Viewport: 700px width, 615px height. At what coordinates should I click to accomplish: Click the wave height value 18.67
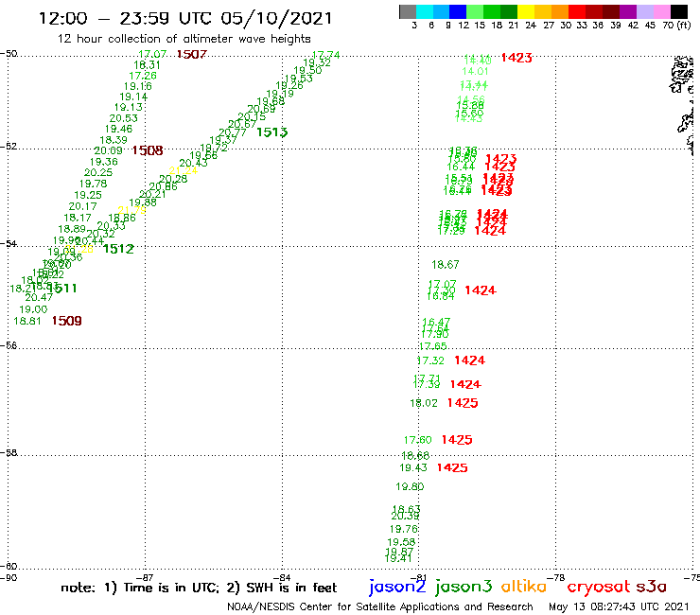pyautogui.click(x=446, y=265)
